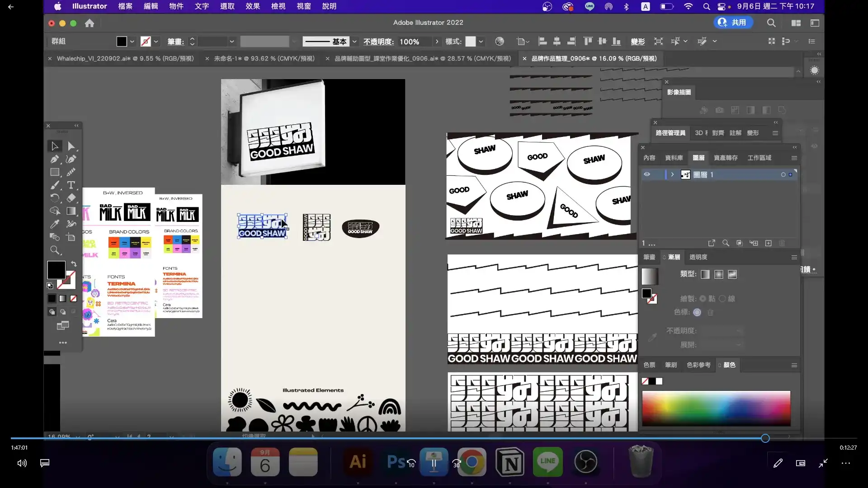868x488 pixels.
Task: Create a new layer in Layers panel
Action: [768, 243]
